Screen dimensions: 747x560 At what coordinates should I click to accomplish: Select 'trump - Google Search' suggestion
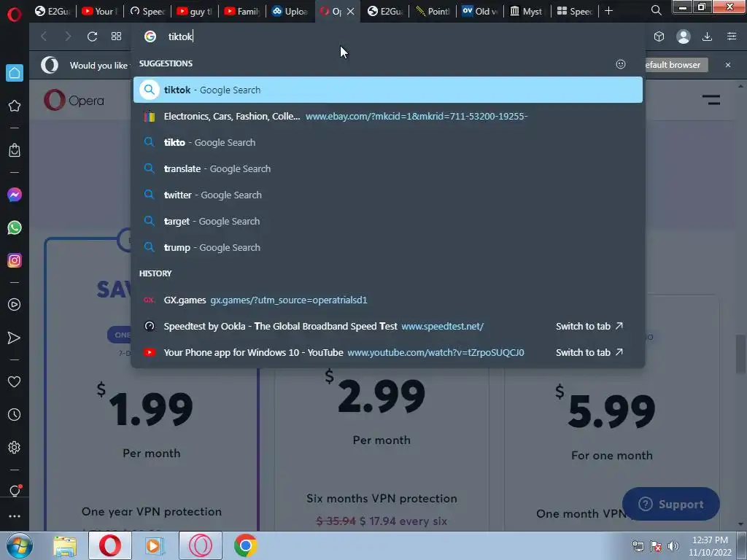[x=388, y=247]
